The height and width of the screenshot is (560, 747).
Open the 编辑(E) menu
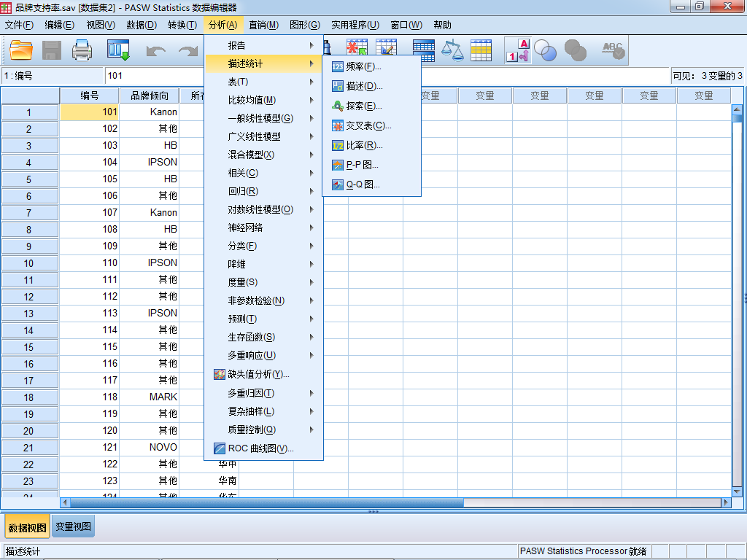[60, 25]
